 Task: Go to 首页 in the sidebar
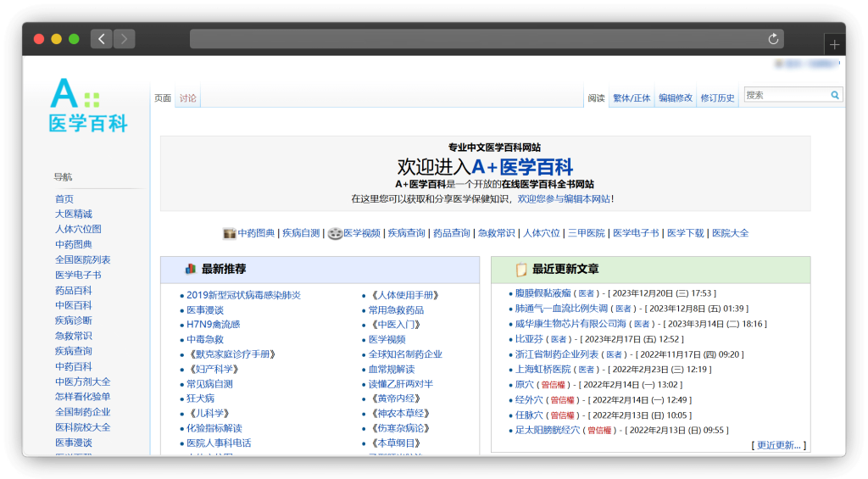pos(64,198)
